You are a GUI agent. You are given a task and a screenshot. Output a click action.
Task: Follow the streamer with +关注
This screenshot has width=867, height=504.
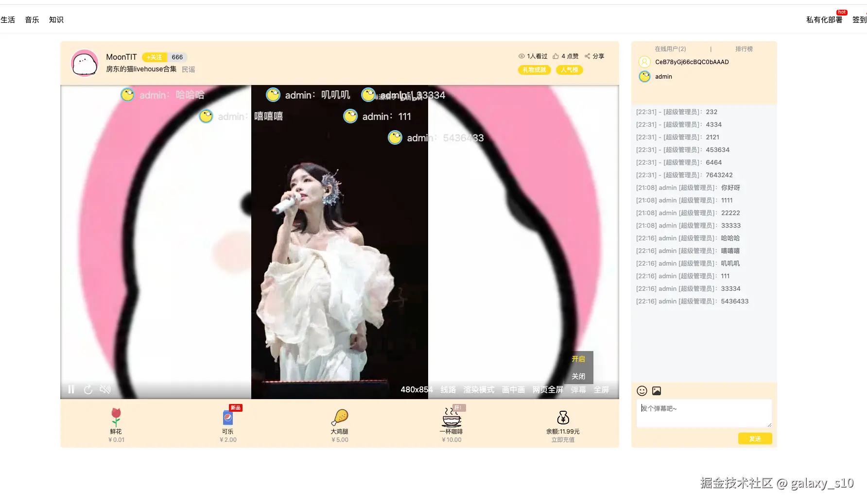click(x=155, y=57)
